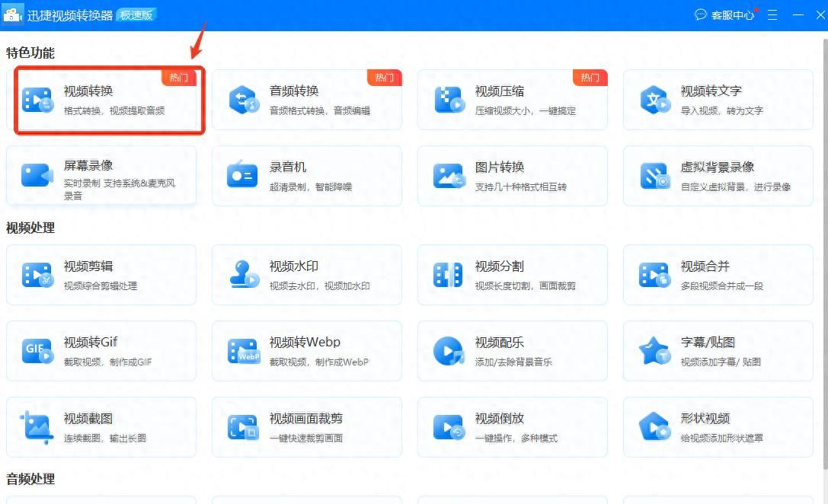
Task: Click the 特色功能 section heading
Action: (x=30, y=53)
